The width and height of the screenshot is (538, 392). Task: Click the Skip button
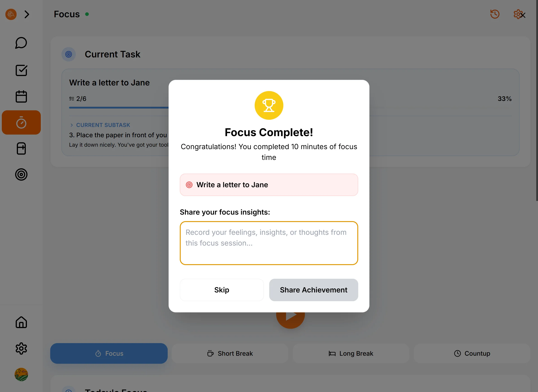[221, 290]
